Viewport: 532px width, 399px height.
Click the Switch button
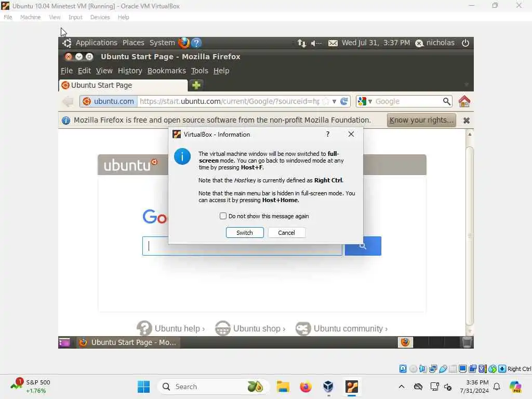click(x=245, y=232)
